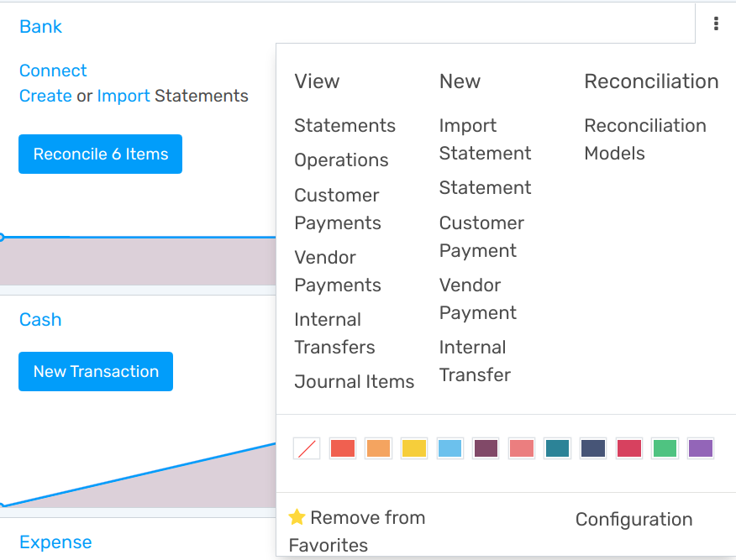The width and height of the screenshot is (736, 560).
Task: Select the purple color swatch
Action: pos(700,448)
